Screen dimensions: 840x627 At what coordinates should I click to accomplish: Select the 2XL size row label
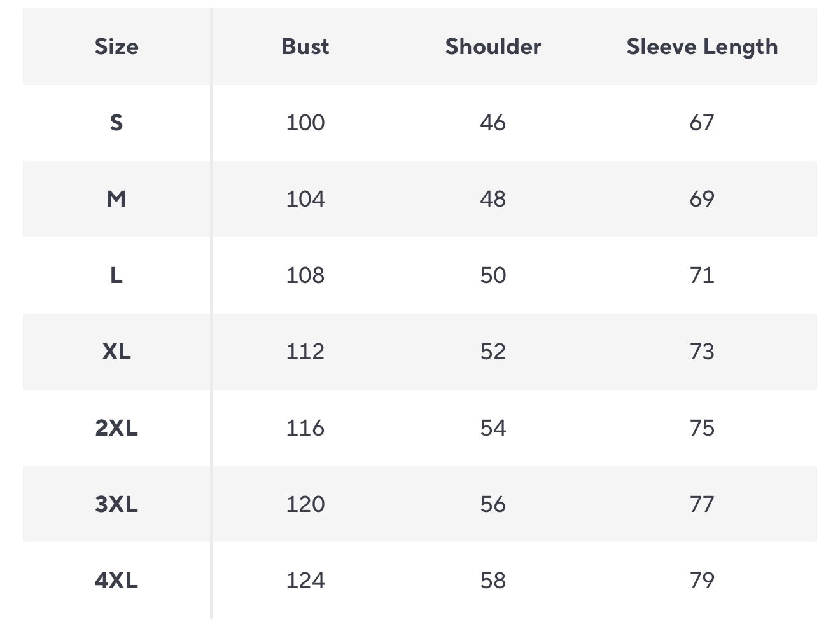coord(116,428)
